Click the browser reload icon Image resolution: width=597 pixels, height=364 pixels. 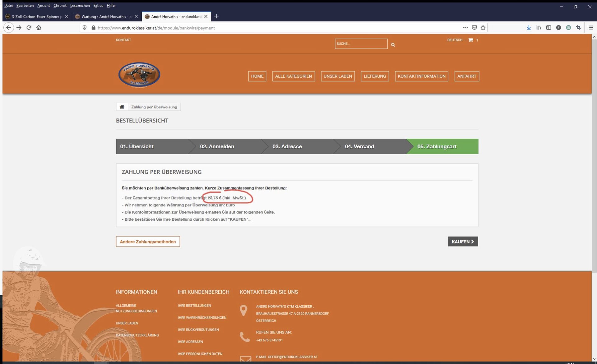pos(29,28)
